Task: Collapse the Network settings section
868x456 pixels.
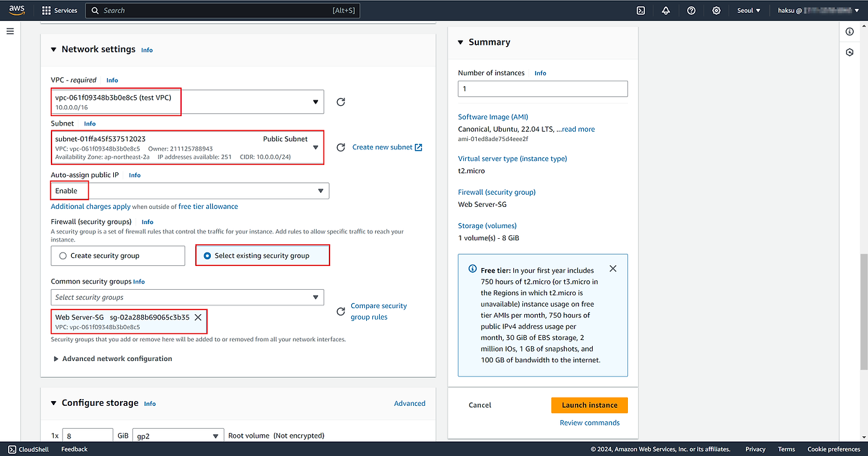Action: pyautogui.click(x=54, y=50)
